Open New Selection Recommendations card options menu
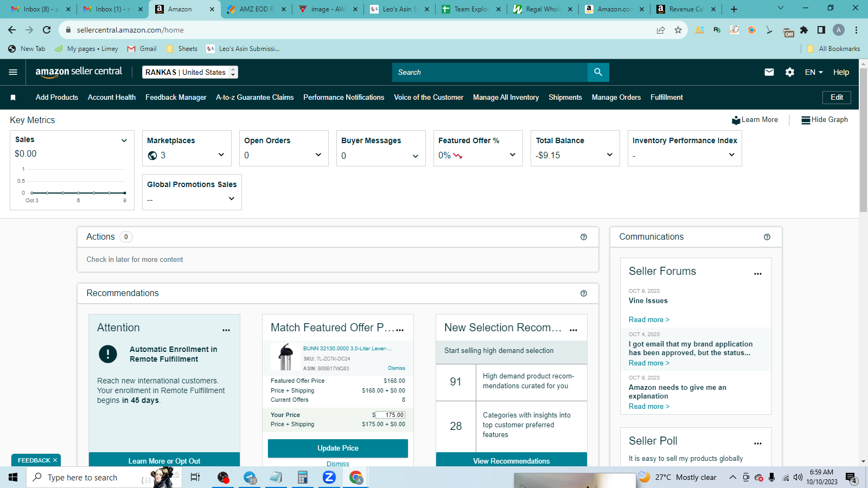868x488 pixels. coord(573,330)
